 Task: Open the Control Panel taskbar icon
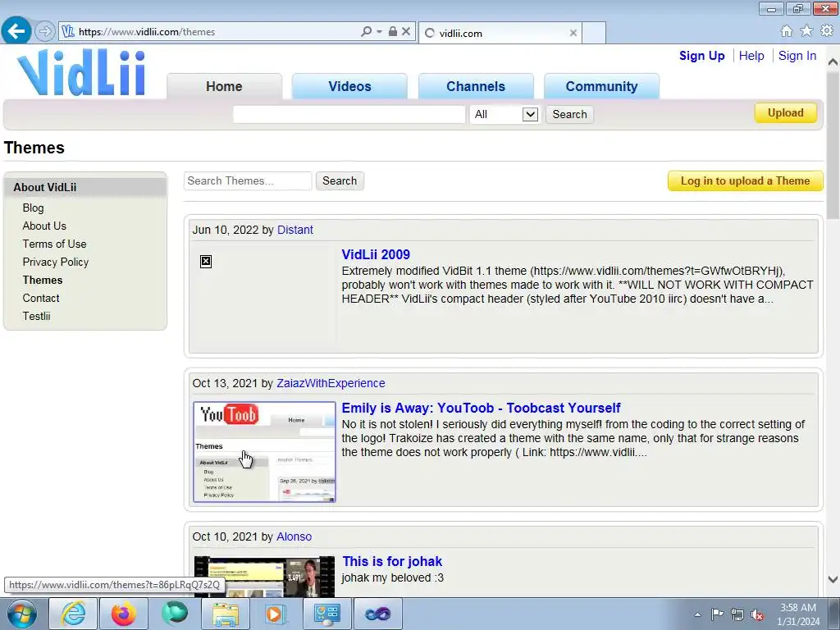[x=326, y=614]
